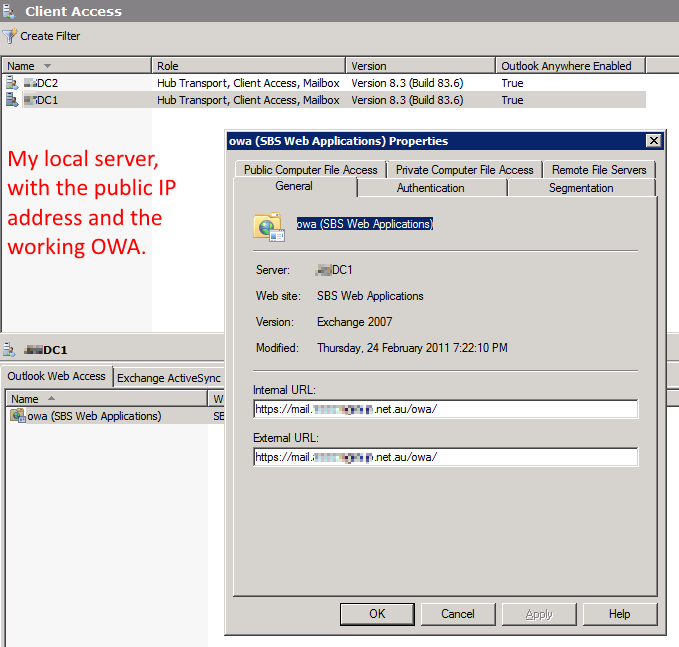Image resolution: width=679 pixels, height=647 pixels.
Task: Select the DC1 server row icon
Action: point(12,100)
